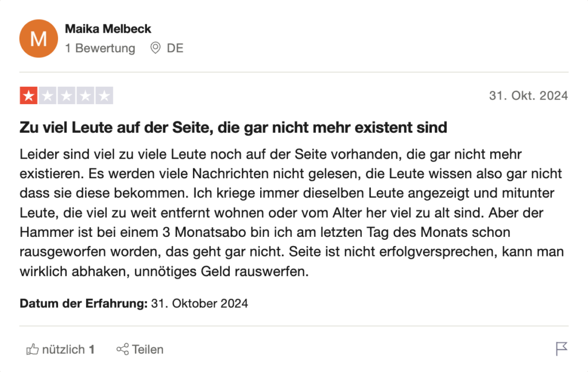Click the DE country label

click(175, 48)
